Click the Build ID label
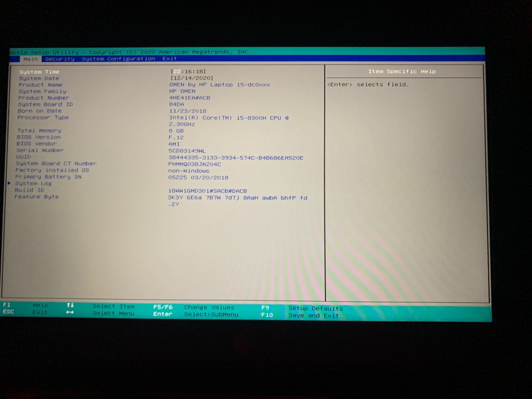 29,190
